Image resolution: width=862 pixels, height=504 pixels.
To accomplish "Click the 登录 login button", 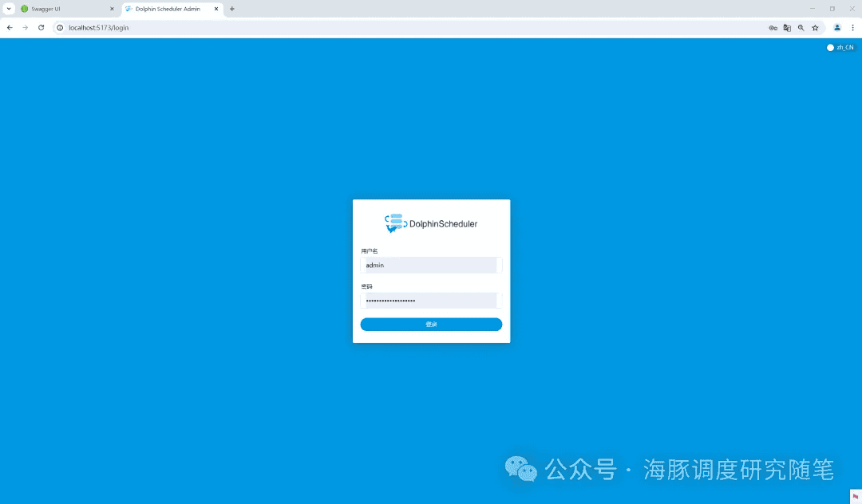I will (x=431, y=324).
